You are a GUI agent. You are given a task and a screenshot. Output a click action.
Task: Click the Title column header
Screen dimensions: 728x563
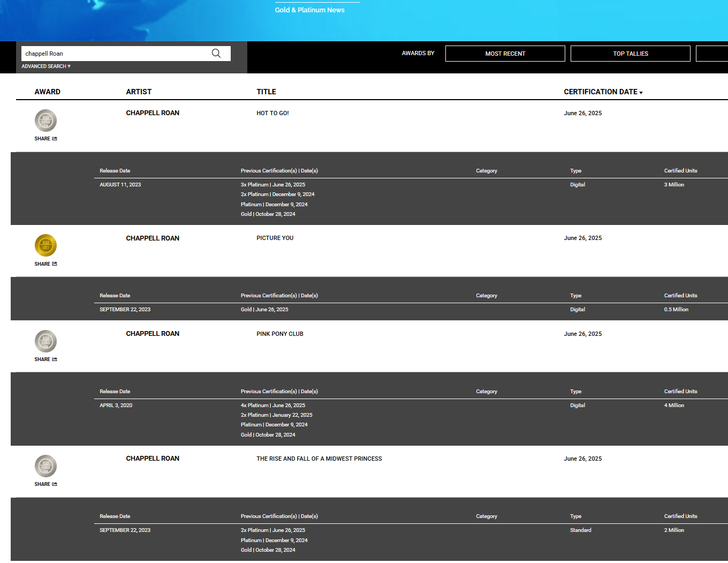[266, 92]
